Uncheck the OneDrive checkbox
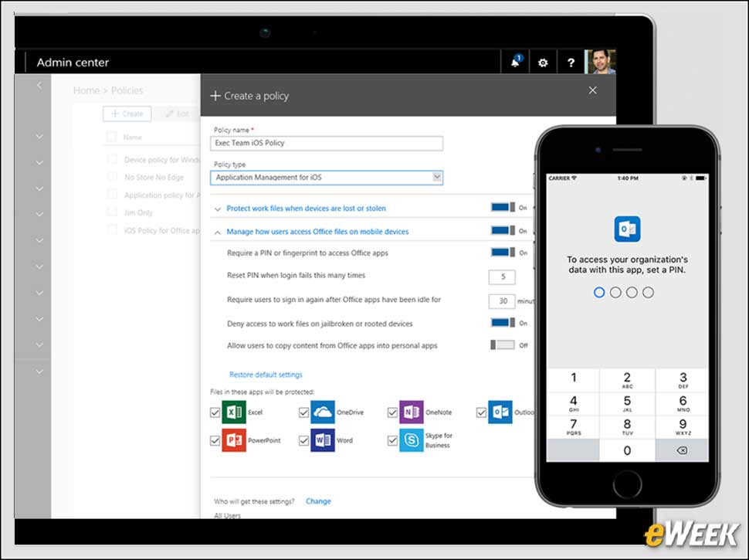 click(x=303, y=412)
